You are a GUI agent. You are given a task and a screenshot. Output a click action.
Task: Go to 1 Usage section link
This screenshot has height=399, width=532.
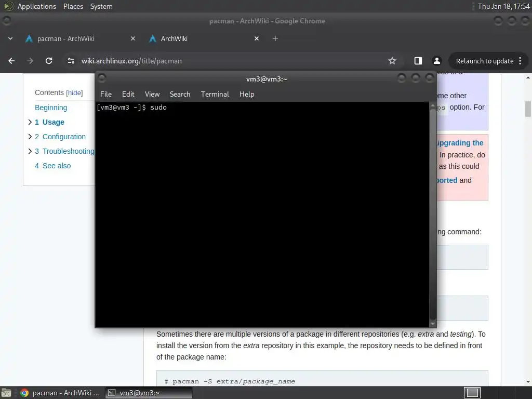click(x=49, y=122)
